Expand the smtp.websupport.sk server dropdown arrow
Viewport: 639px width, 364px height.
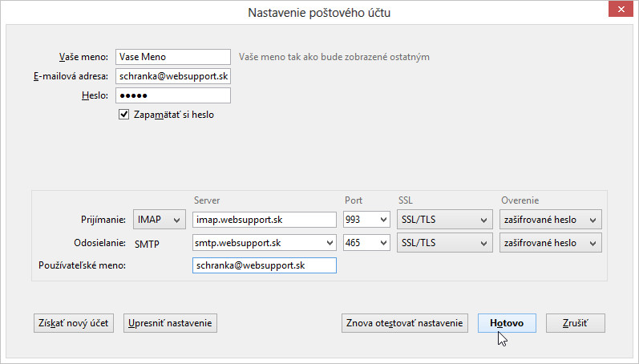click(330, 243)
